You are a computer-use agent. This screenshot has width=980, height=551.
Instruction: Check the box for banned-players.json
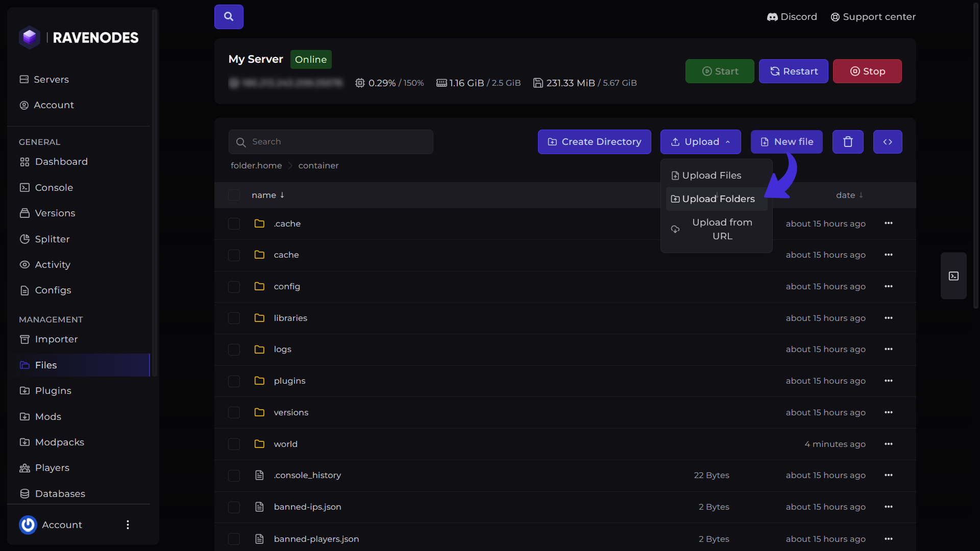[234, 539]
